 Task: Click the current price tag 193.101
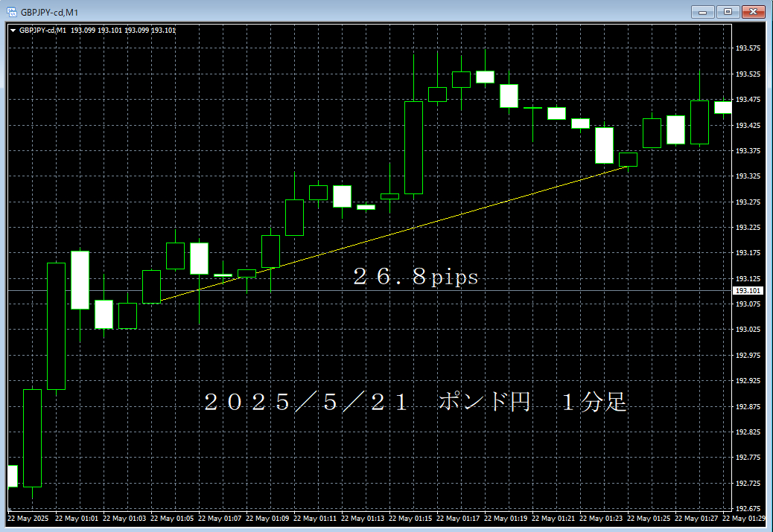[x=748, y=291]
